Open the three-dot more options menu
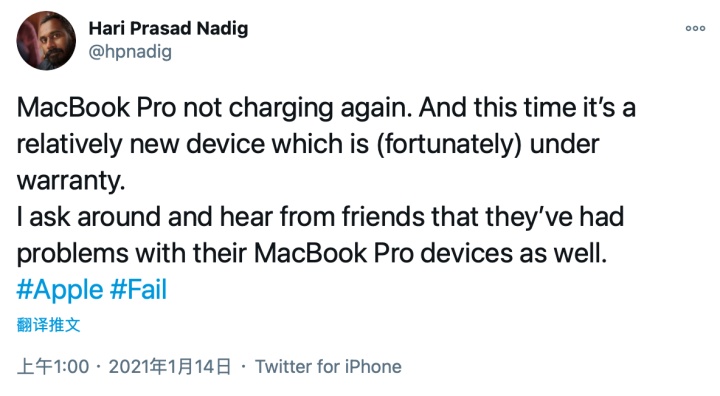The image size is (720, 396). (695, 28)
